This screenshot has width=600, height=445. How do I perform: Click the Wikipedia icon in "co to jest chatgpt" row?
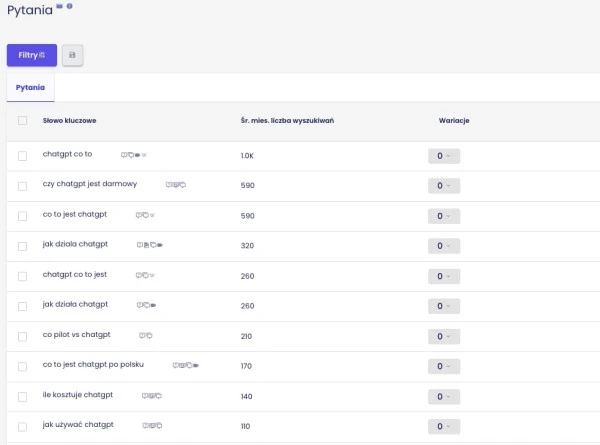coord(152,215)
